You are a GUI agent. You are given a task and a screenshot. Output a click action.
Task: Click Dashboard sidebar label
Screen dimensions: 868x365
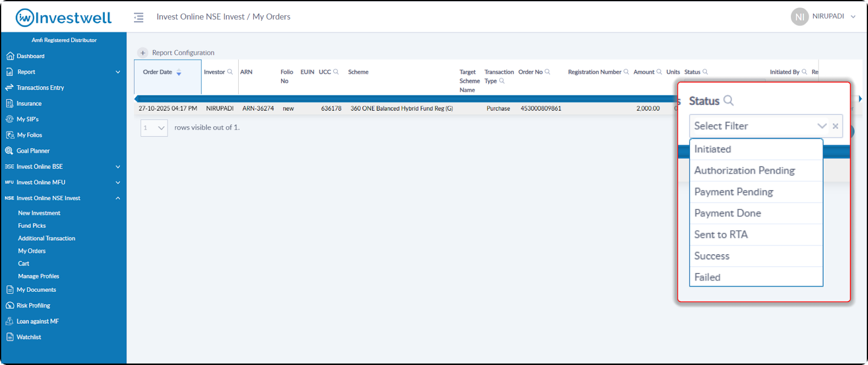[x=30, y=56]
